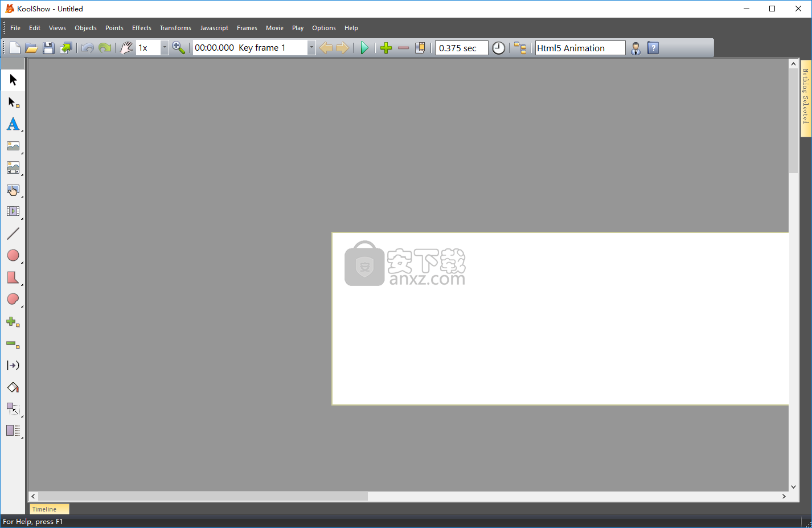The height and width of the screenshot is (528, 812).
Task: Select the hand pan tool
Action: [x=126, y=48]
